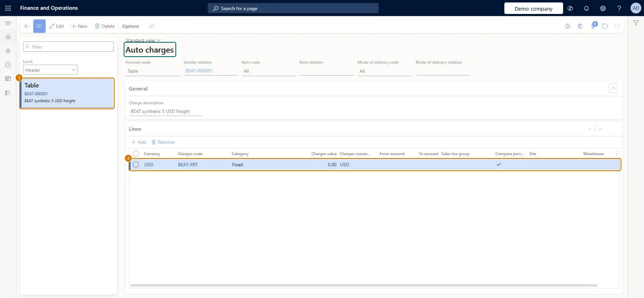This screenshot has height=298, width=644.
Task: Open the Level dropdown showing Header
Action: (50, 70)
